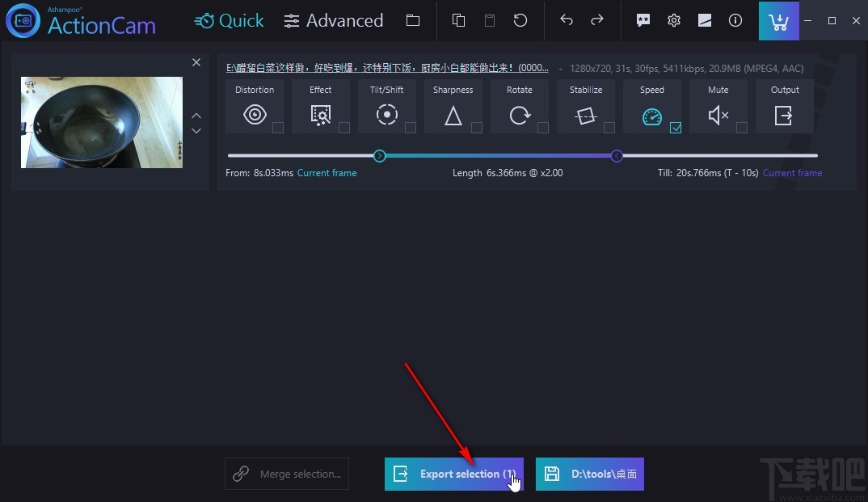Remove the video with the X button
Screen dimensions: 868x502
[x=196, y=62]
